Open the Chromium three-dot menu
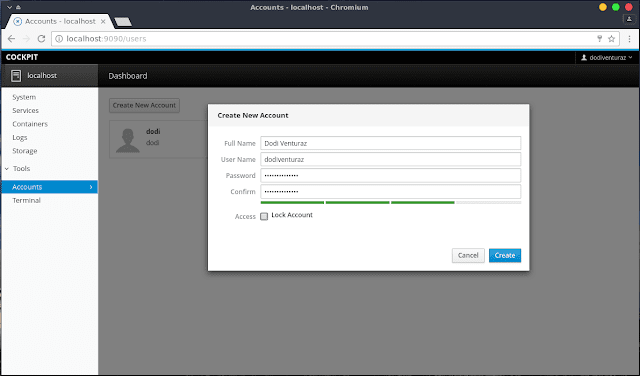640x376 pixels. click(x=629, y=39)
